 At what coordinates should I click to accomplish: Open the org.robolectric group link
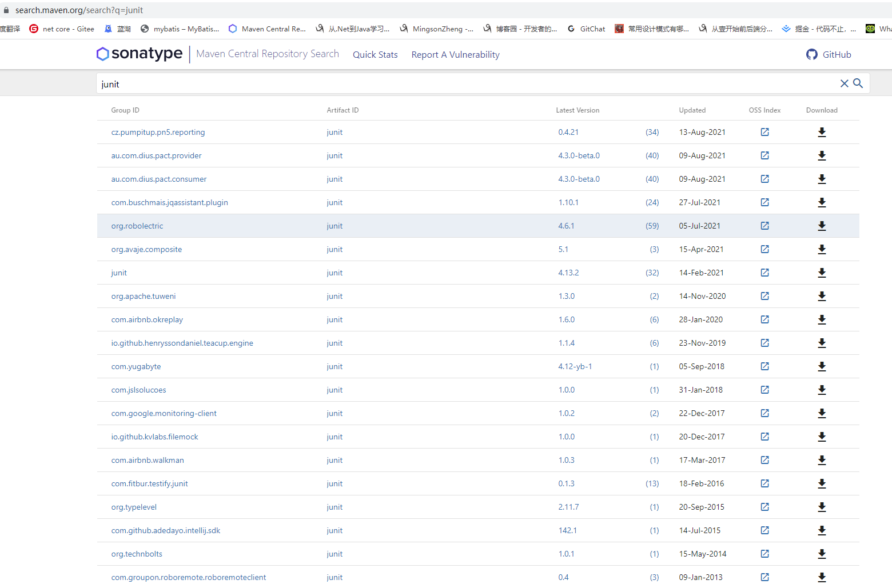[137, 226]
